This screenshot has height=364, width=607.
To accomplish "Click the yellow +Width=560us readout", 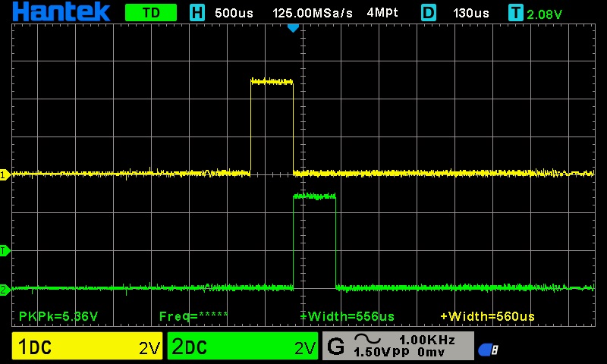I will point(487,315).
